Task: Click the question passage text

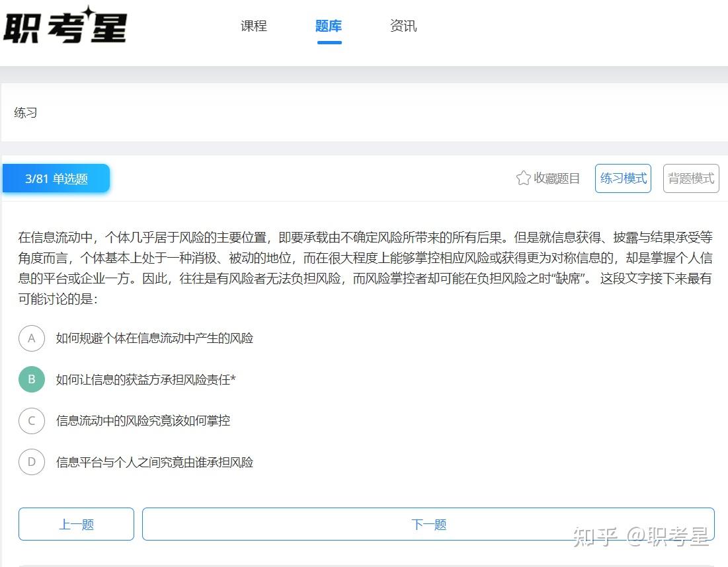Action: tap(365, 268)
